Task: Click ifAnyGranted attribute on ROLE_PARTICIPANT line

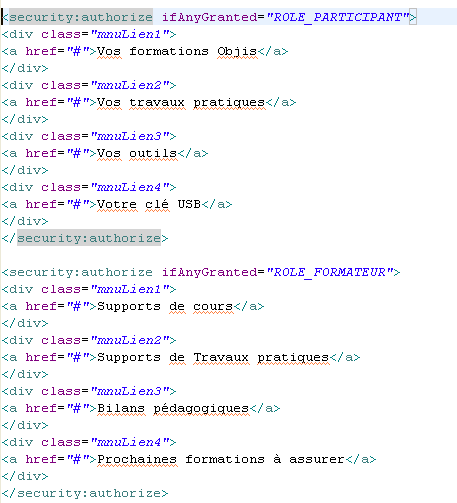Action: [209, 17]
